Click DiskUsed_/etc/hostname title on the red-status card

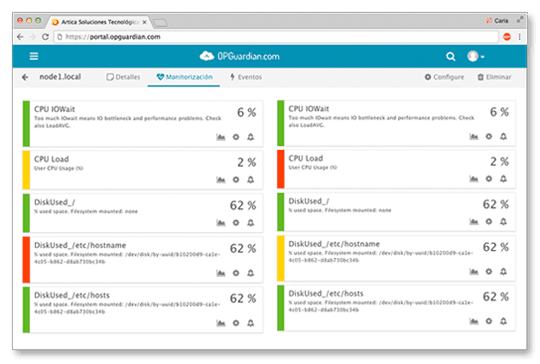click(x=80, y=245)
